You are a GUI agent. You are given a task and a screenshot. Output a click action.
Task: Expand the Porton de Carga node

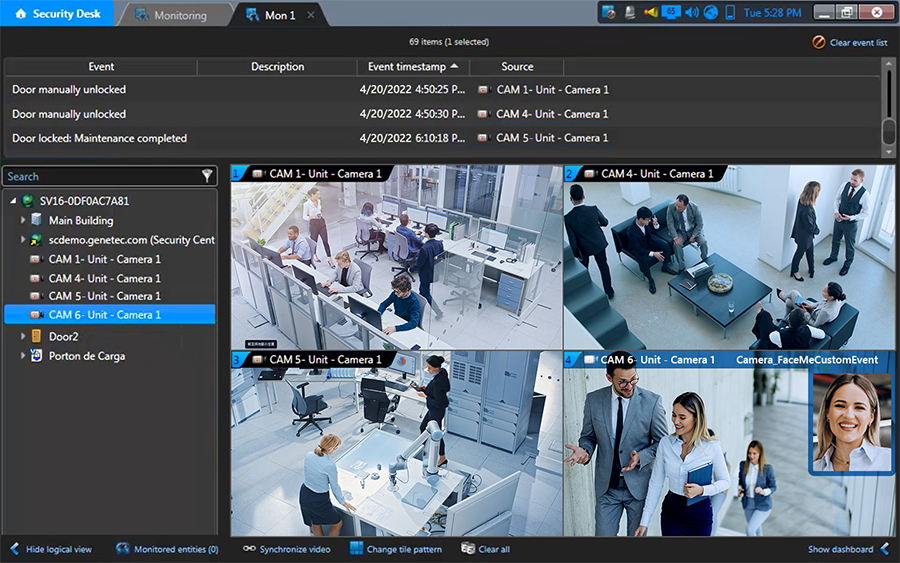[23, 356]
